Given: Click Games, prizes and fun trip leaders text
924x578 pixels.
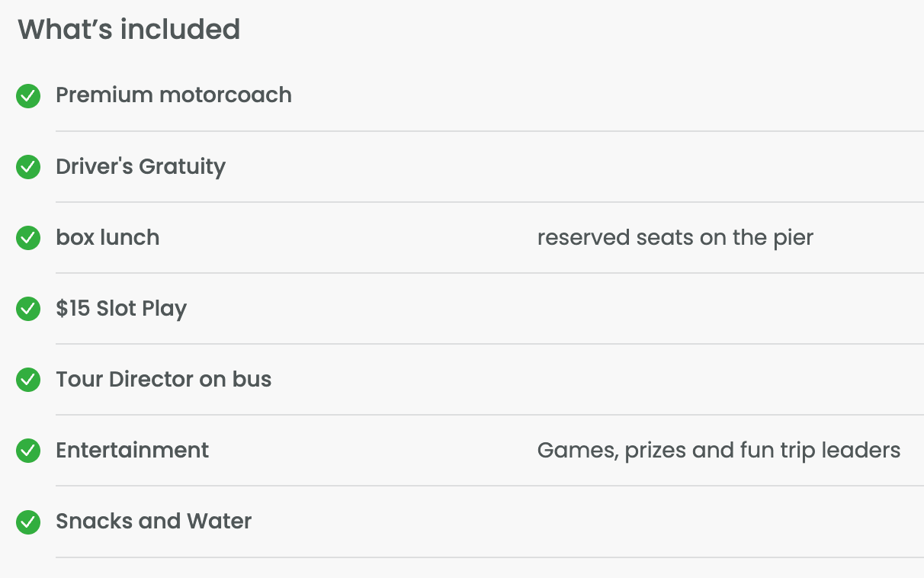Looking at the screenshot, I should [719, 451].
